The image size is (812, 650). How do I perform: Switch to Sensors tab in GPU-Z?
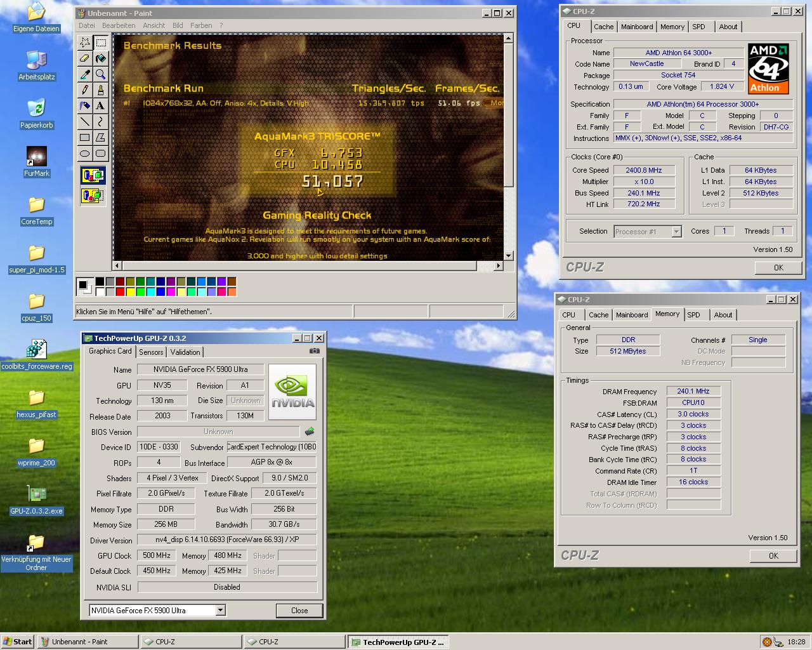coord(151,352)
